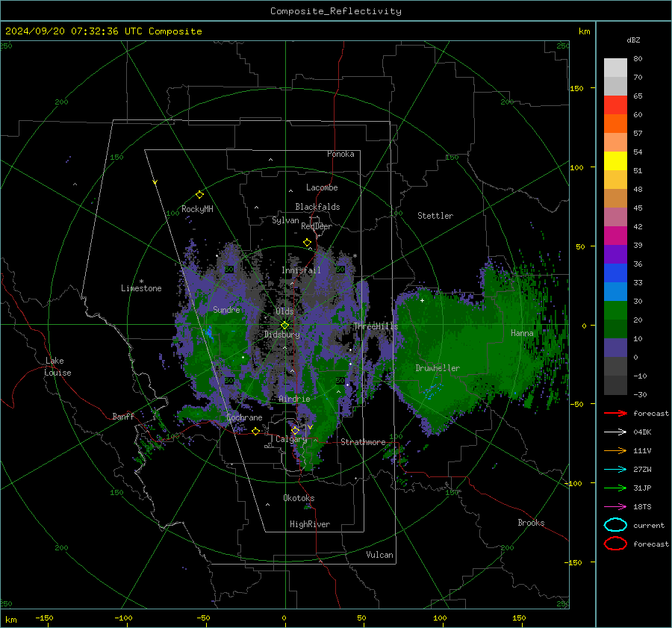Click the ThreeHills map label
Viewport: 672px width, 628px height.
376,326
